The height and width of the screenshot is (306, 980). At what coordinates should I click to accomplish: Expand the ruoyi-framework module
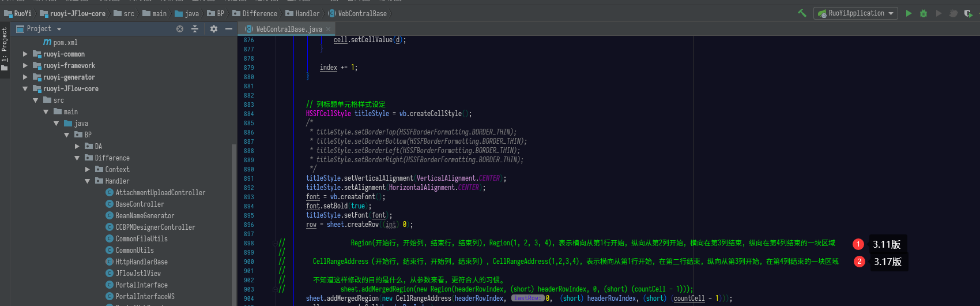[25, 66]
